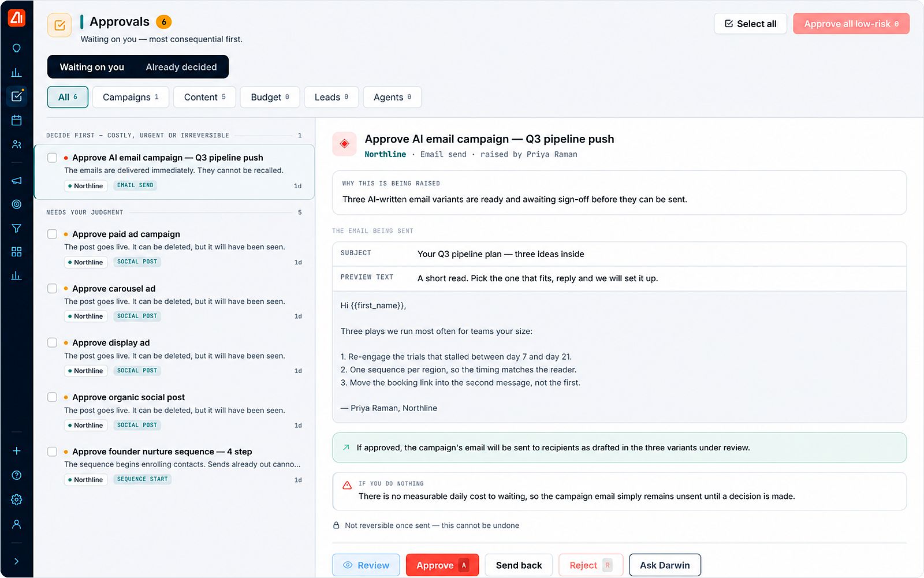Click the Select all button
Viewport: 924px width, 578px height.
750,24
